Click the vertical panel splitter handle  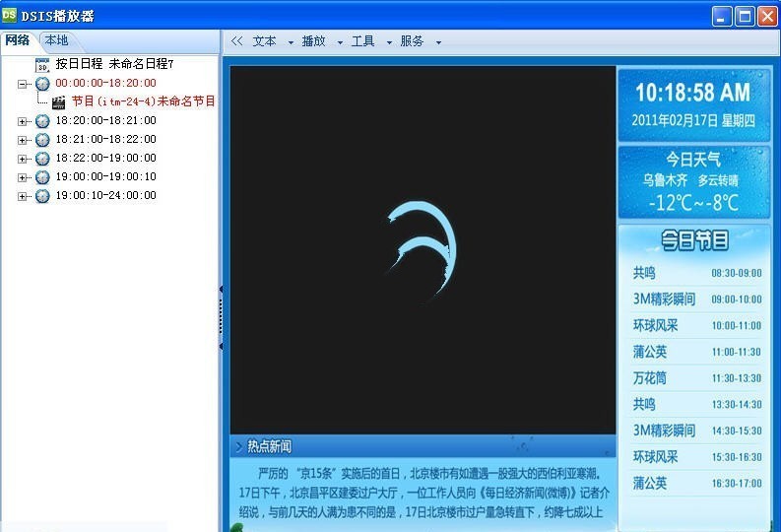tap(222, 317)
